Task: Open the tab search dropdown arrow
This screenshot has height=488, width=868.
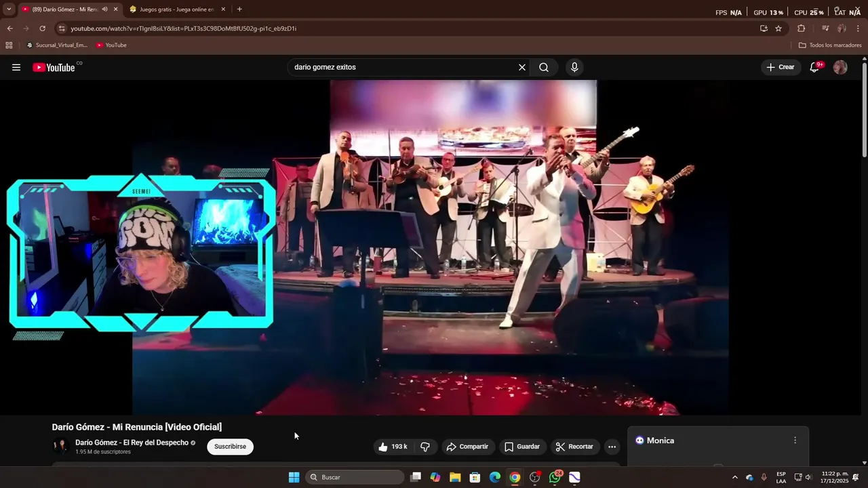Action: coord(9,9)
